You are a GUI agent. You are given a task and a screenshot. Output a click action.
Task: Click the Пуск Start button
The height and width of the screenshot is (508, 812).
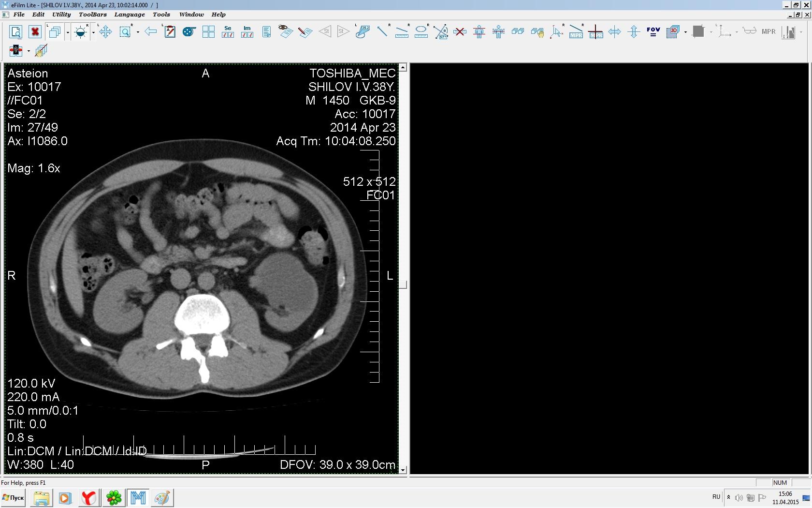[x=14, y=497]
